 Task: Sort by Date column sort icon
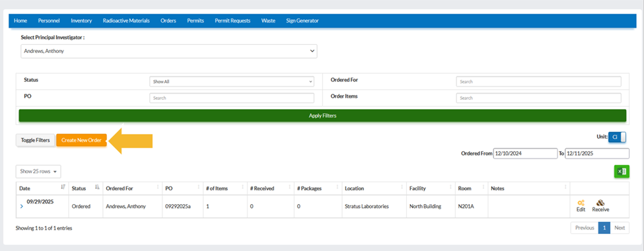63,187
